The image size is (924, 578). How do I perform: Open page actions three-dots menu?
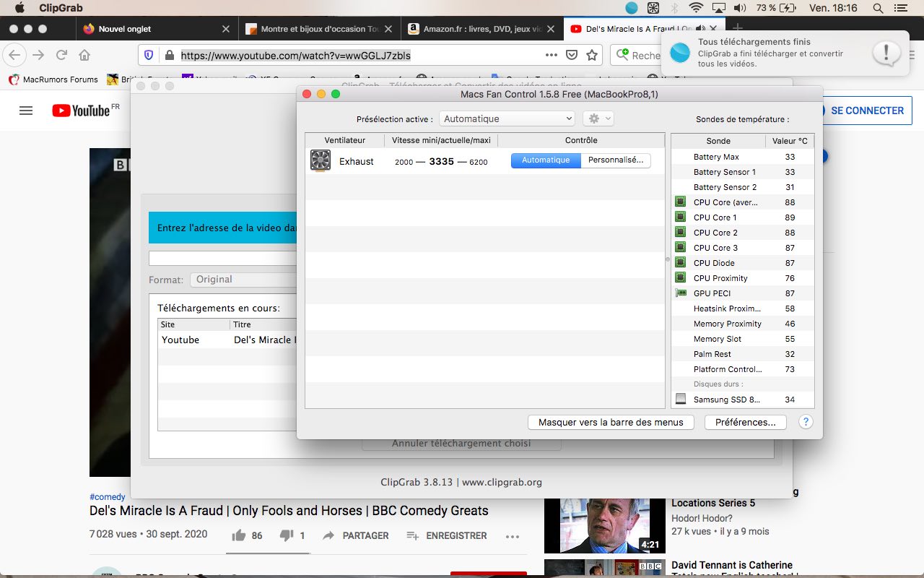click(551, 55)
